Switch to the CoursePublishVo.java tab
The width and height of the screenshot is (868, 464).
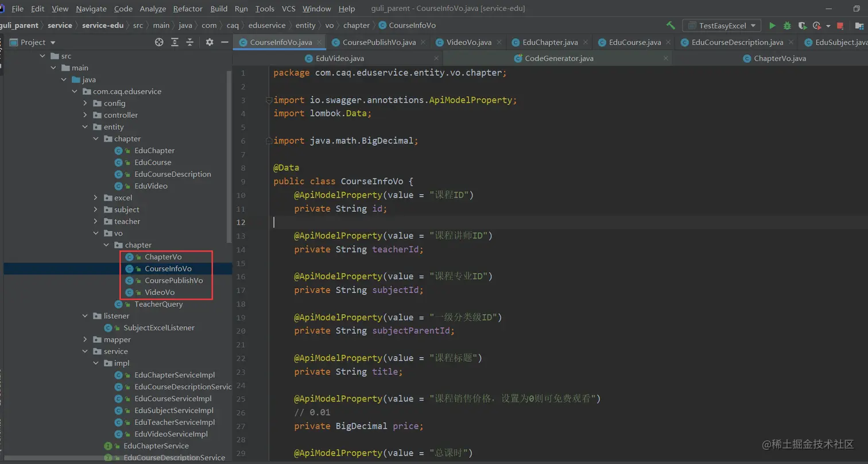coord(379,42)
